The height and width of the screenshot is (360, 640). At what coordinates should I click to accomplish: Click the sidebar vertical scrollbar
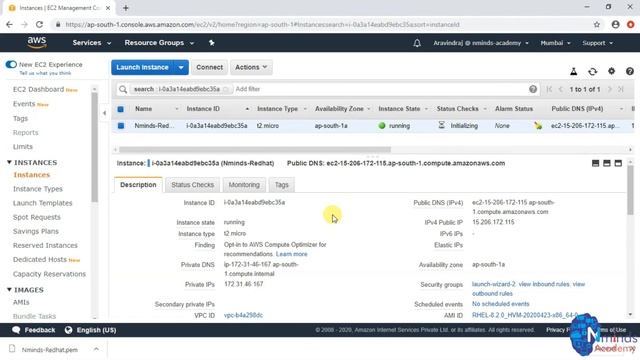pyautogui.click(x=95, y=147)
